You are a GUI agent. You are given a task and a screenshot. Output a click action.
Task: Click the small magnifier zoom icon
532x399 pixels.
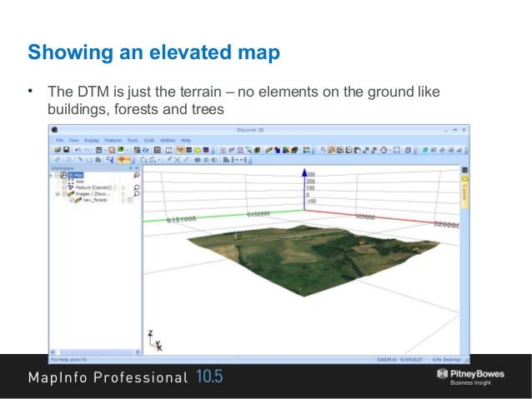pyautogui.click(x=323, y=149)
